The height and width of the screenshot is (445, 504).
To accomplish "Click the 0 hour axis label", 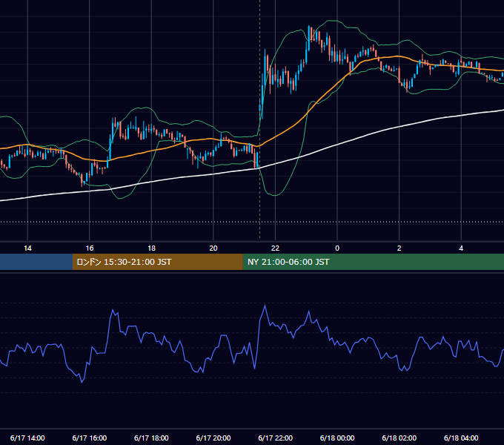I will [337, 248].
